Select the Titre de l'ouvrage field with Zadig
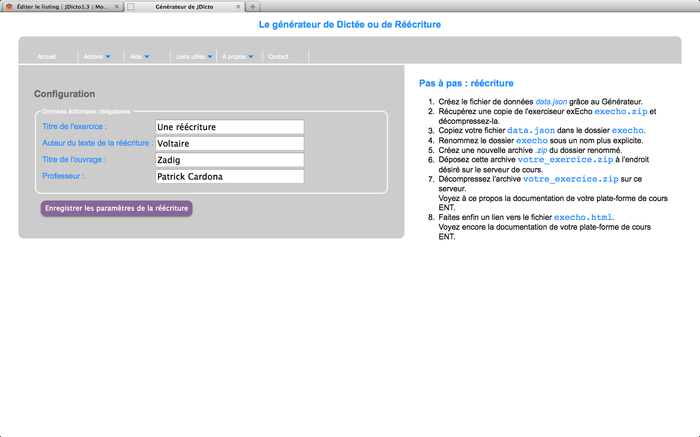700x437 pixels. 229,160
